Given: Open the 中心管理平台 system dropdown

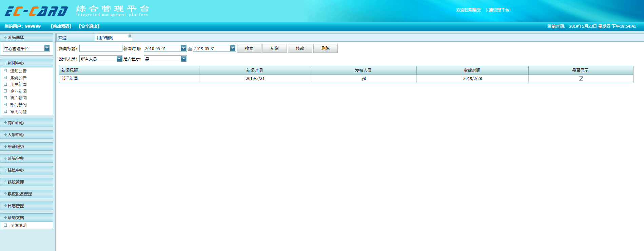Looking at the screenshot, I should [x=47, y=48].
